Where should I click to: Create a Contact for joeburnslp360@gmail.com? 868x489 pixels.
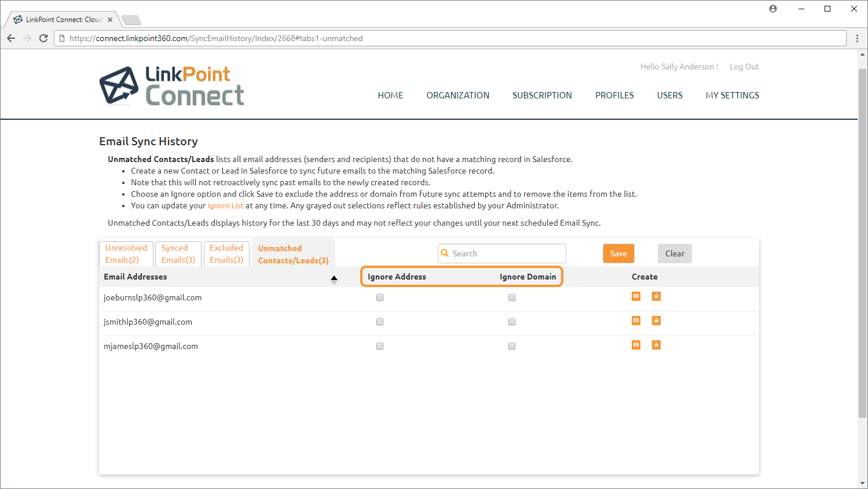636,296
